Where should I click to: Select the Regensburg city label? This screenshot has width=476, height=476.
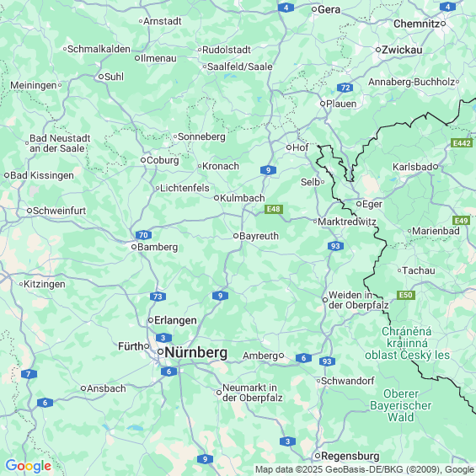tap(350, 456)
